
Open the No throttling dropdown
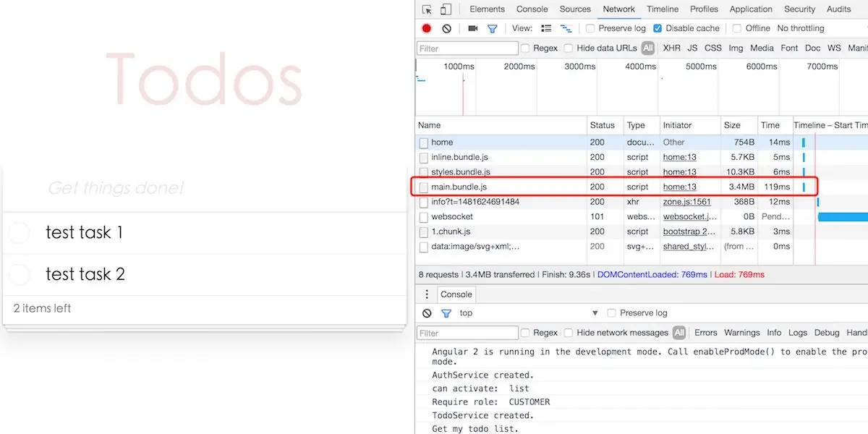click(x=800, y=28)
